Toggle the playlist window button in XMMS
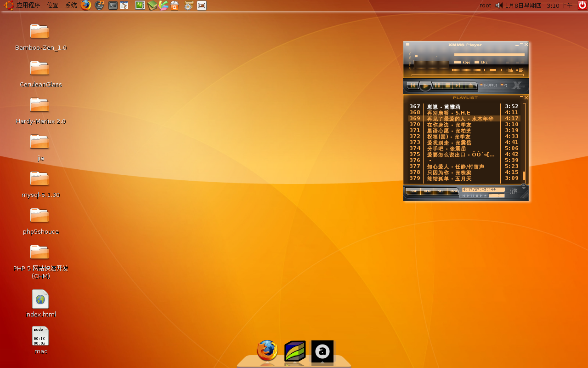Viewport: 588px width, 368px height. [520, 70]
